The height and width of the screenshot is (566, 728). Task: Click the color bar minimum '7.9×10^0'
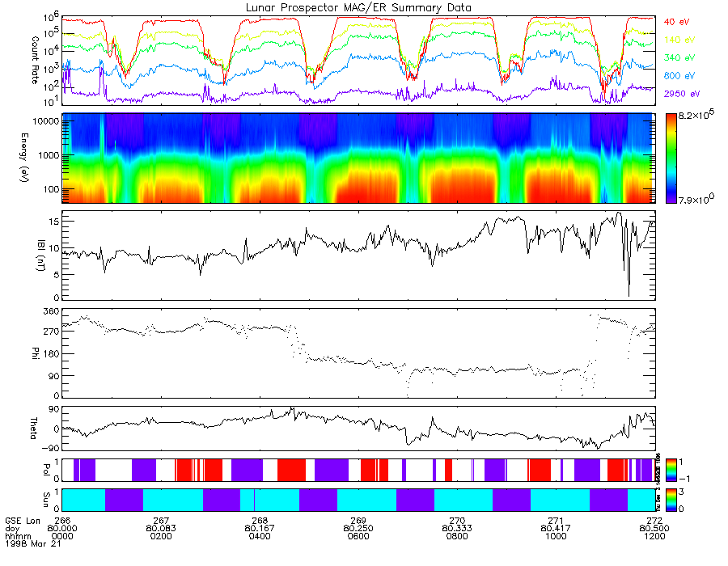click(x=696, y=199)
